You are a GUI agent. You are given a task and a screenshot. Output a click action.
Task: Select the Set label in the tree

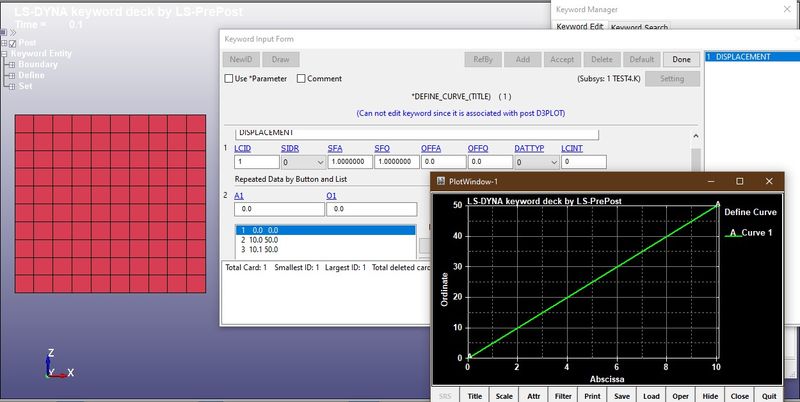pos(25,86)
